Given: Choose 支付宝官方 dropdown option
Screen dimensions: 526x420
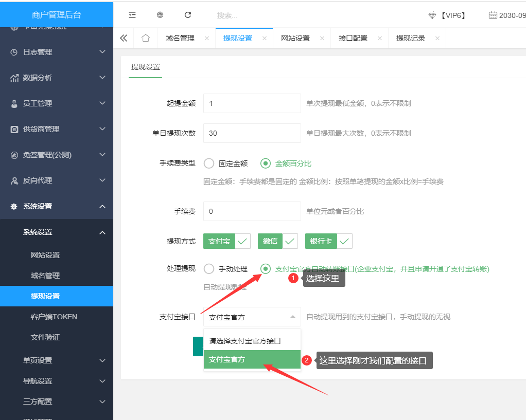Looking at the screenshot, I should click(x=252, y=359).
